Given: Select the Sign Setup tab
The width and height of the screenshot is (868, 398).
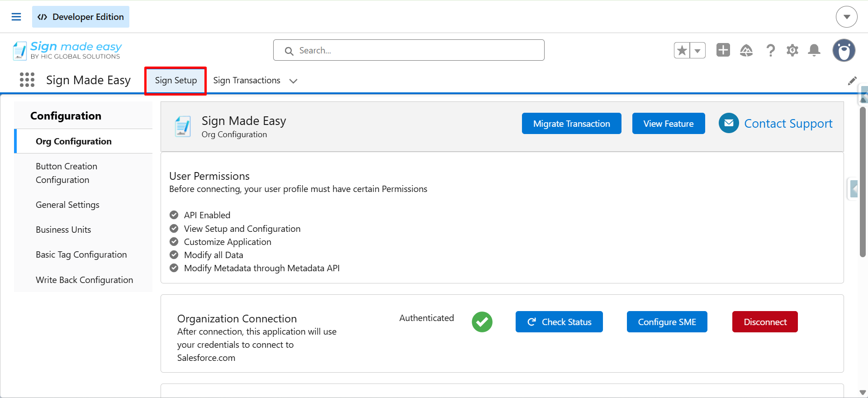Looking at the screenshot, I should (x=176, y=81).
